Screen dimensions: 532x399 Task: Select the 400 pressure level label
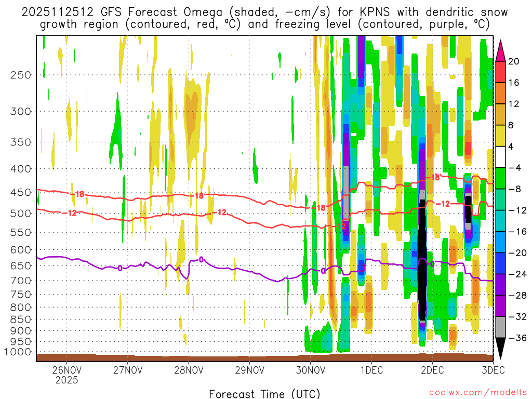pos(21,169)
